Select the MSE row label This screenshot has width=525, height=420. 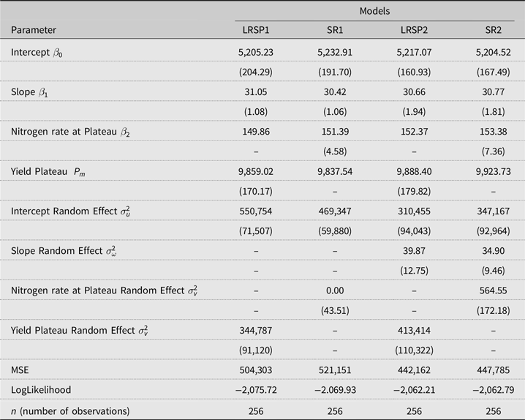tap(21, 368)
